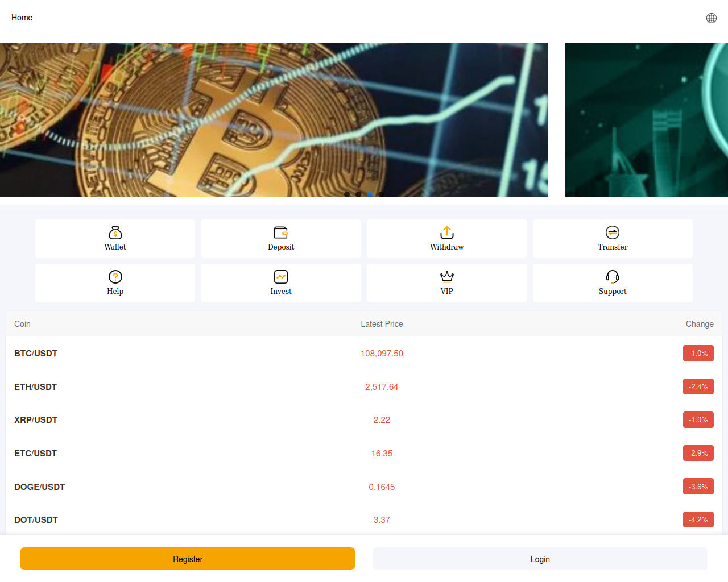Open the DOT/USDT row
This screenshot has height=582, width=728.
[x=364, y=520]
